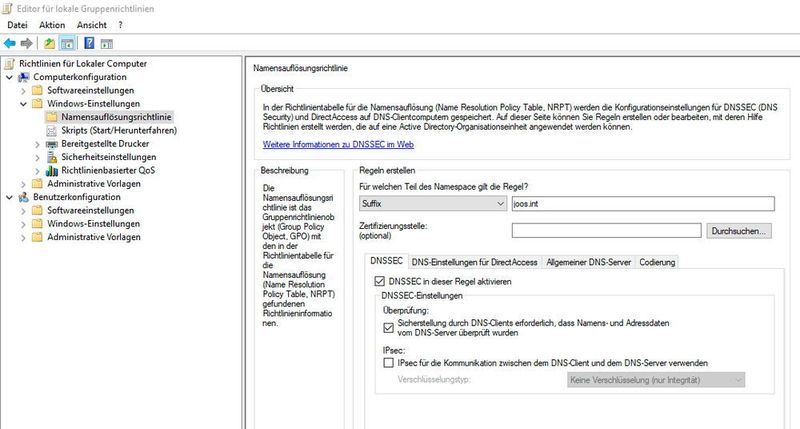The width and height of the screenshot is (800, 429).
Task: Open the Help toolbar icon
Action: click(x=89, y=43)
